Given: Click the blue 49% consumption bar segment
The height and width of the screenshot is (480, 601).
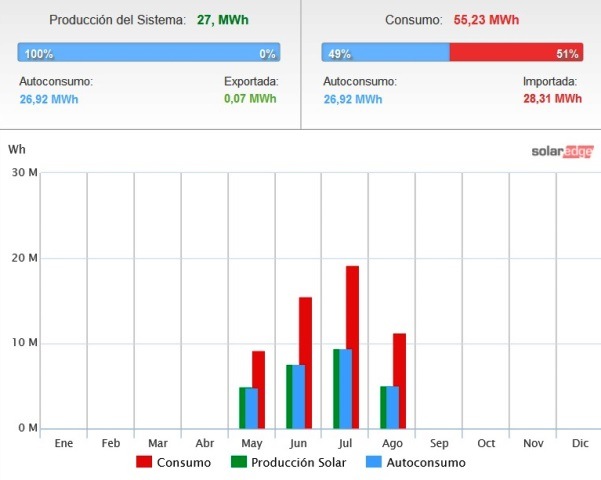Looking at the screenshot, I should tap(385, 53).
